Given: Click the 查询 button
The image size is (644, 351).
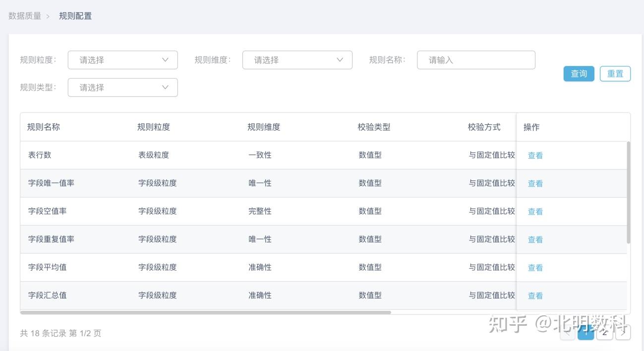Looking at the screenshot, I should pos(579,74).
